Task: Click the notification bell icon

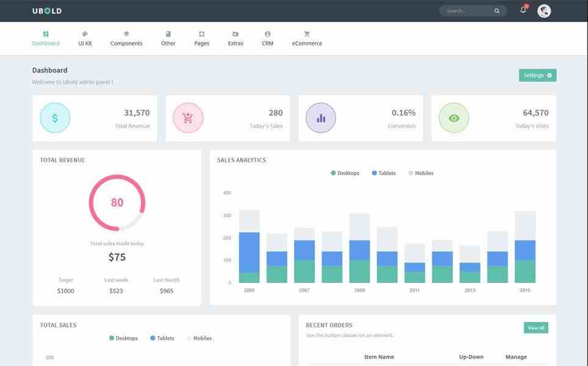Action: click(x=523, y=10)
